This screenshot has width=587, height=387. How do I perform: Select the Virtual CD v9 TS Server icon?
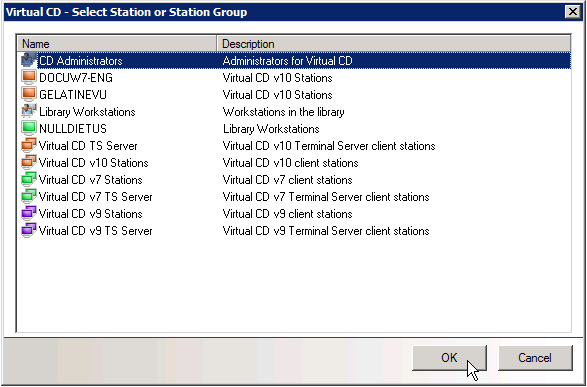pos(29,231)
